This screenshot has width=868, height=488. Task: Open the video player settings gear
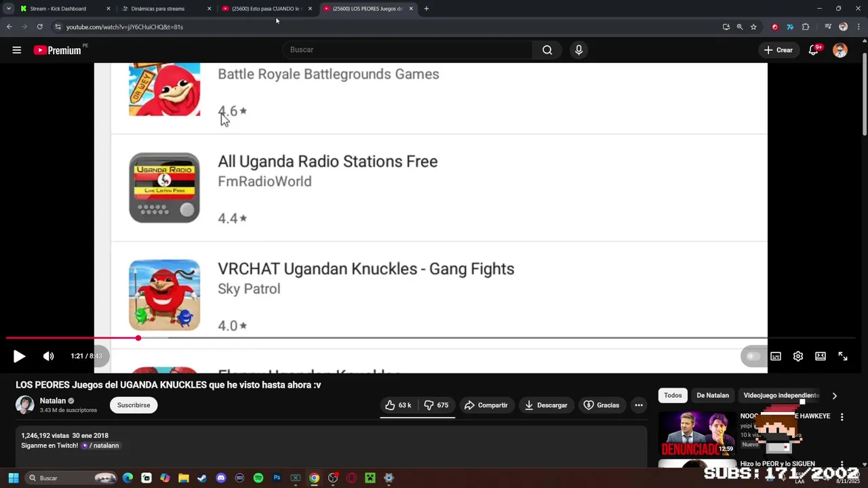[x=798, y=357]
